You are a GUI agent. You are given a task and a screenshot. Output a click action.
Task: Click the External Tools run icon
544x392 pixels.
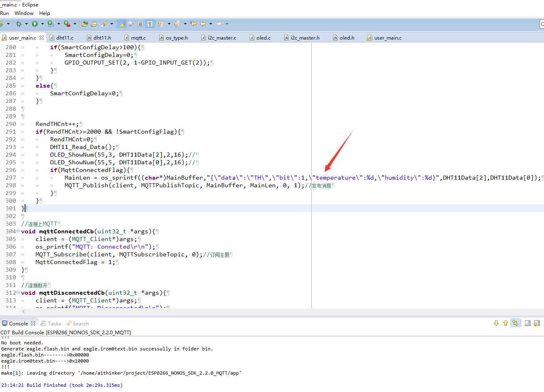[x=67, y=24]
